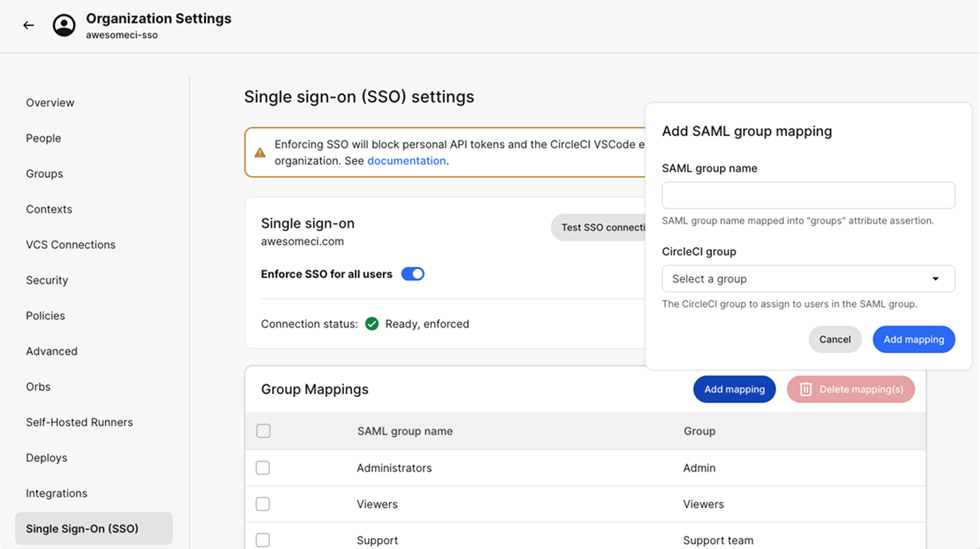
Task: Click the Group column header
Action: click(700, 431)
